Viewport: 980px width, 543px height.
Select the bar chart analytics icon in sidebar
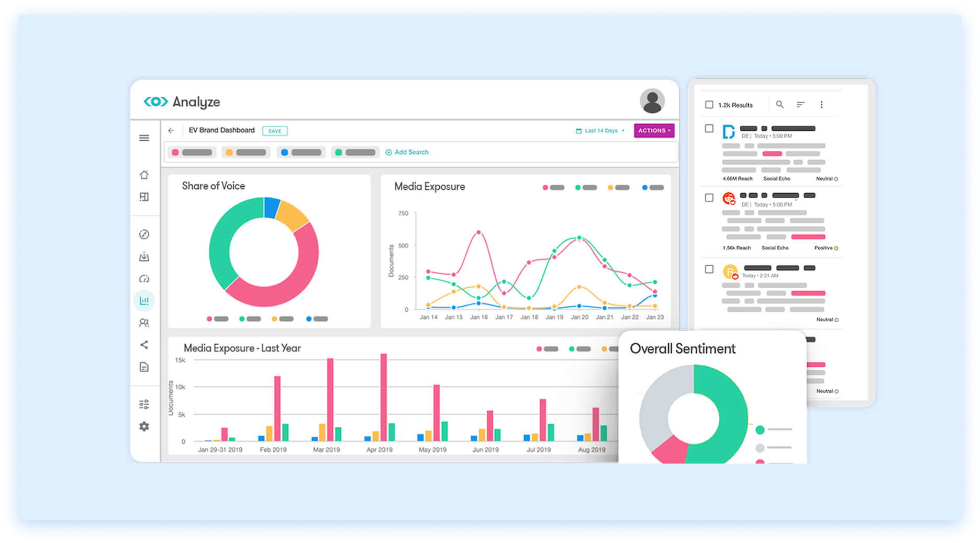click(144, 300)
